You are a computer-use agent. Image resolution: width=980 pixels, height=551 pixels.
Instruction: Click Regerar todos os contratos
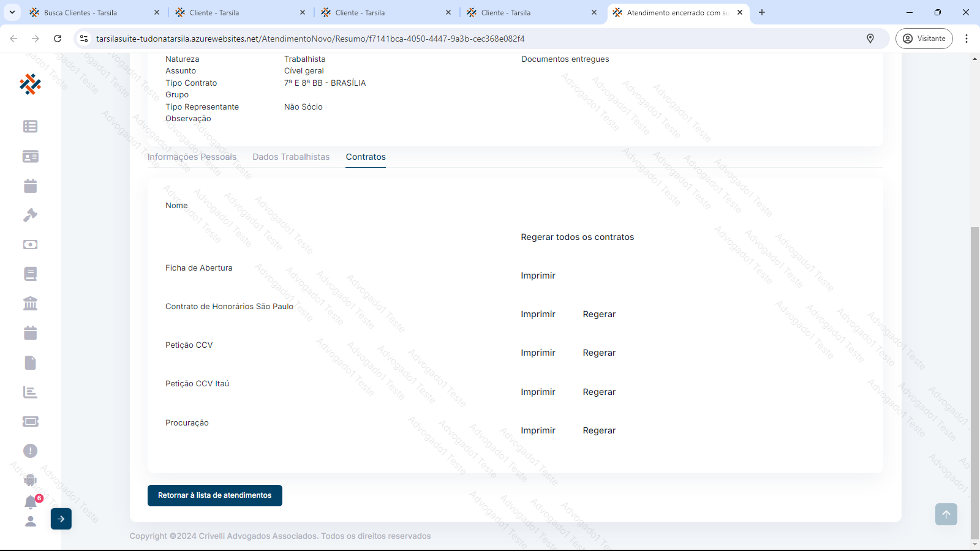click(577, 238)
